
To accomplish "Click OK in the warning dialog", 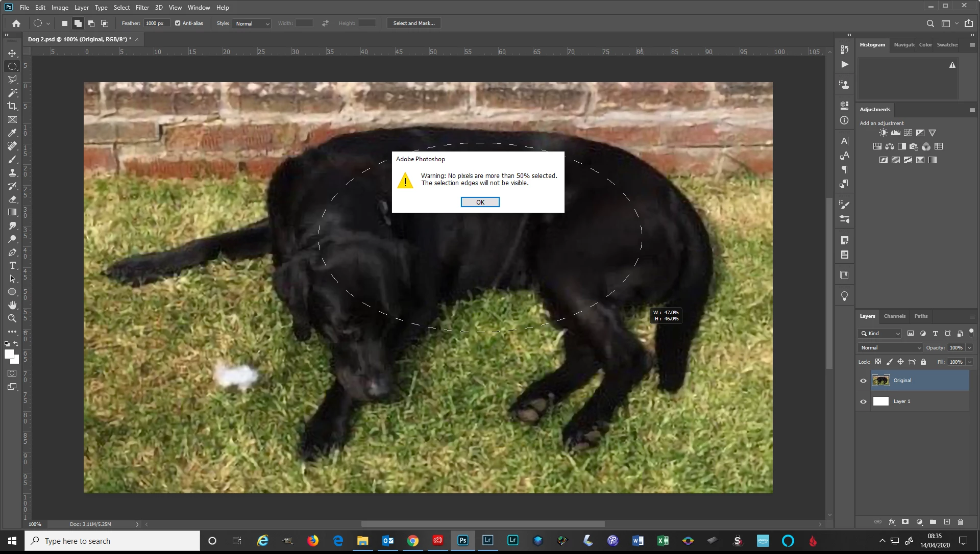I will [480, 203].
